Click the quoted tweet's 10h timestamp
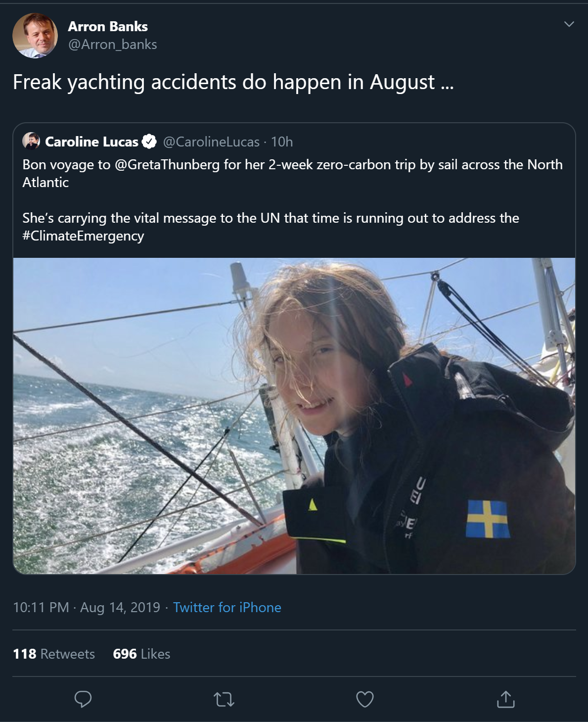 tap(282, 142)
